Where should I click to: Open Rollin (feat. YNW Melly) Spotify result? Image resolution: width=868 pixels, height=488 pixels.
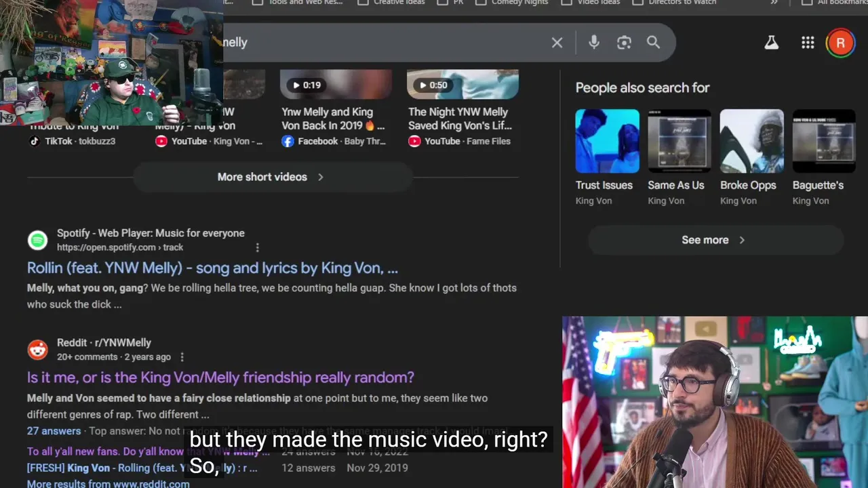click(212, 268)
